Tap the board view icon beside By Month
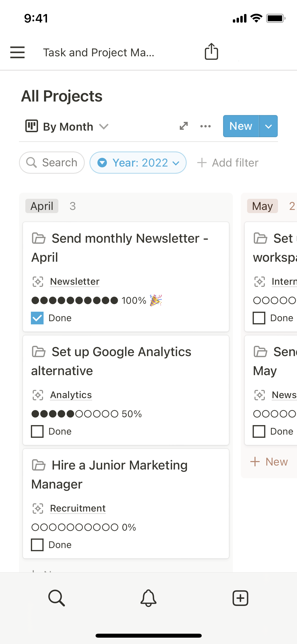 coord(32,126)
